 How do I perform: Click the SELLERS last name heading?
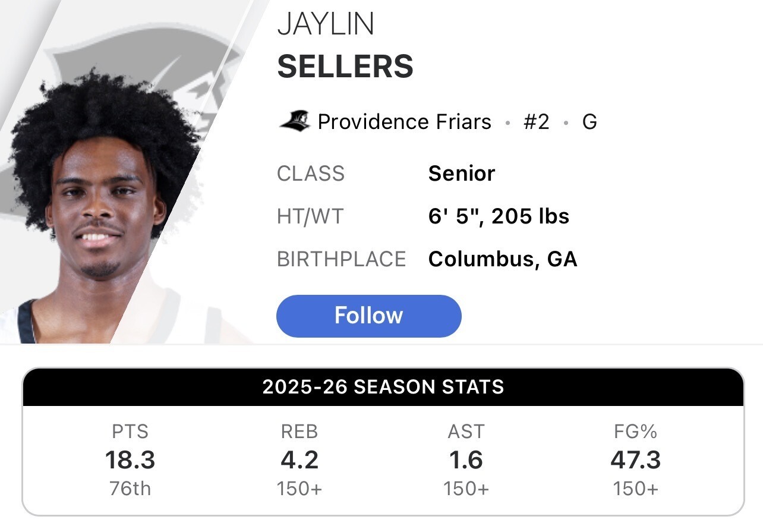(x=345, y=66)
